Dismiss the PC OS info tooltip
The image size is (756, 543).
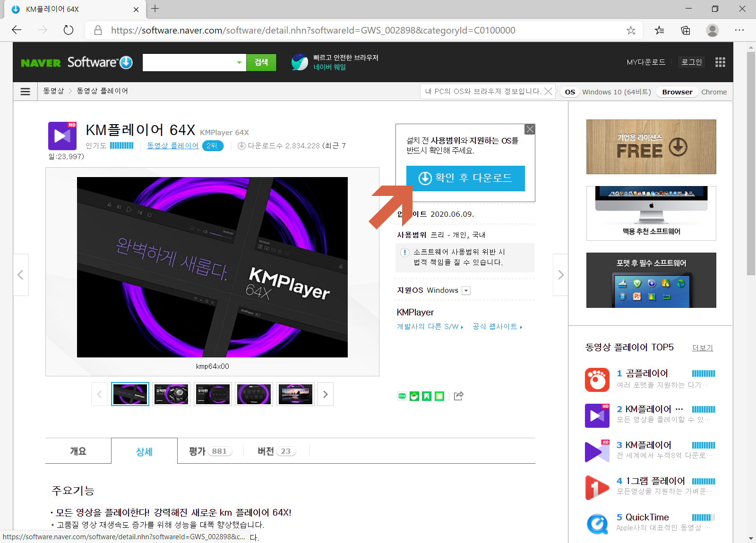coord(548,92)
